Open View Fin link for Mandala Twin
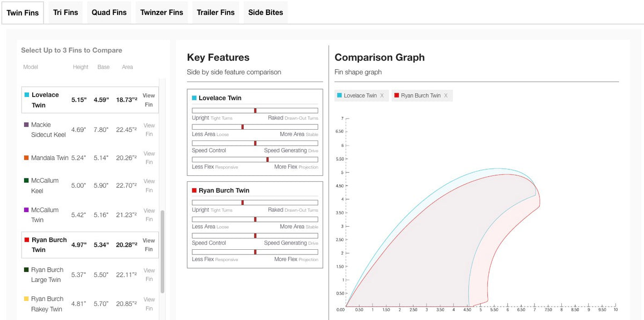The width and height of the screenshot is (644, 320). [149, 158]
